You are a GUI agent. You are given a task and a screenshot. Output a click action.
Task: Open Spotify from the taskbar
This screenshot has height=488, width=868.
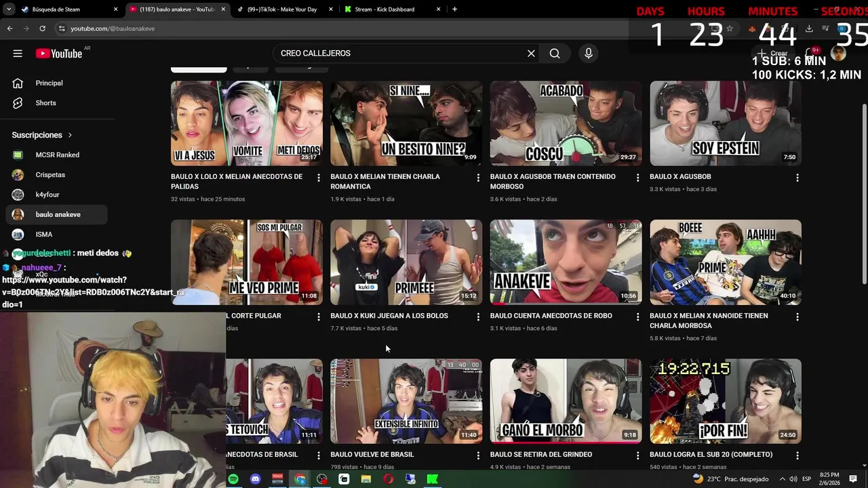[233, 479]
